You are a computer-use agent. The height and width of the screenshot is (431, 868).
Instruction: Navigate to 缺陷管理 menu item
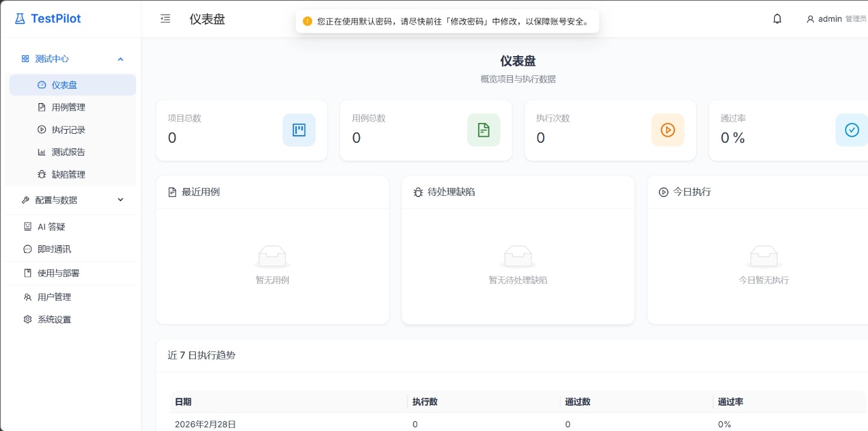point(72,174)
